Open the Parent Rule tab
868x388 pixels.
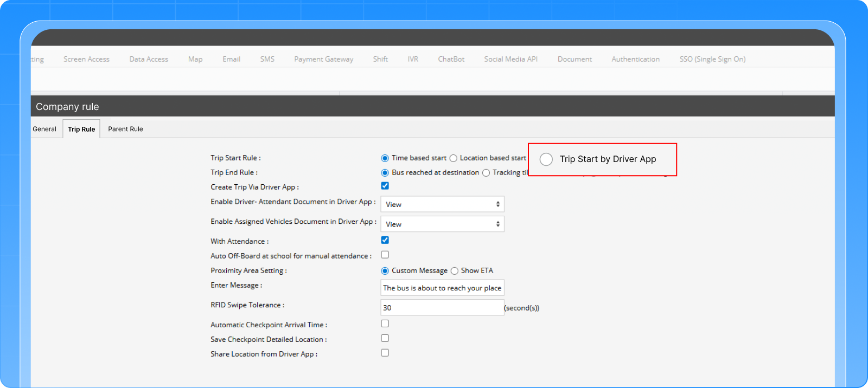coord(125,129)
